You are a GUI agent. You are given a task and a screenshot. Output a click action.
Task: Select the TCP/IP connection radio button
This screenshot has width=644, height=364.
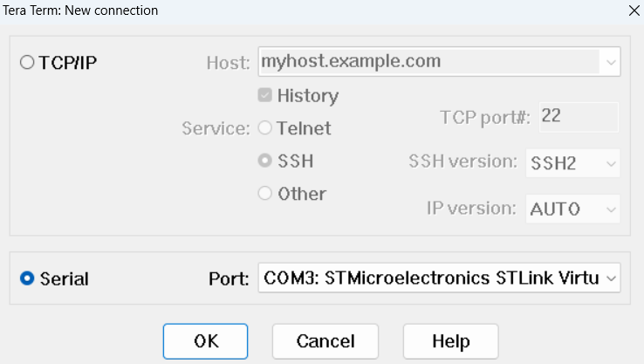(27, 63)
